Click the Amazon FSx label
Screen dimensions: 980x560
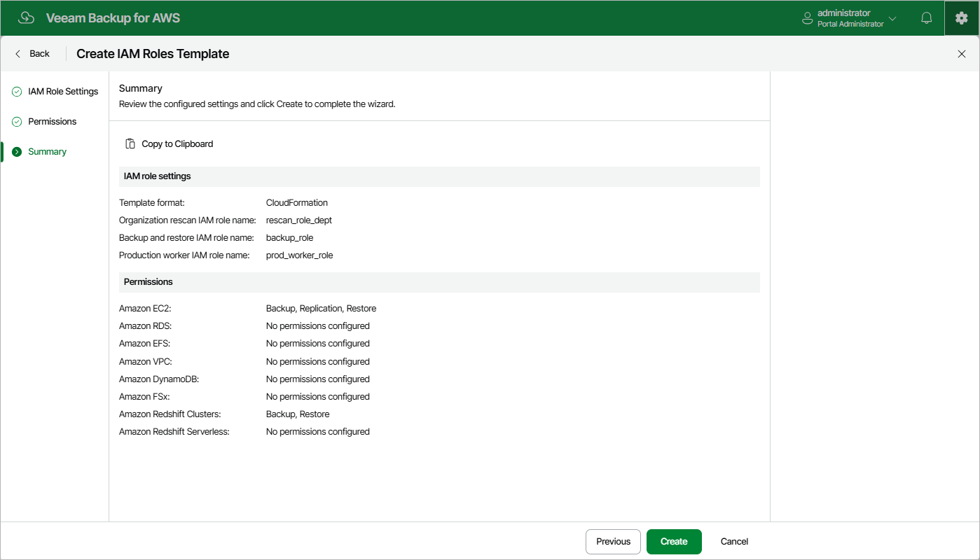[144, 397]
